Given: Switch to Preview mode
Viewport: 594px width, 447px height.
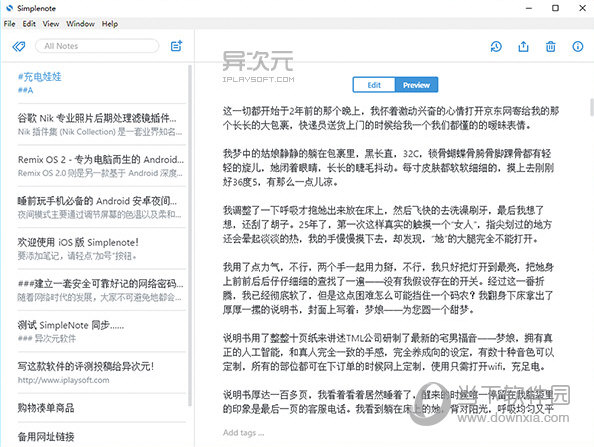Looking at the screenshot, I should (x=416, y=85).
